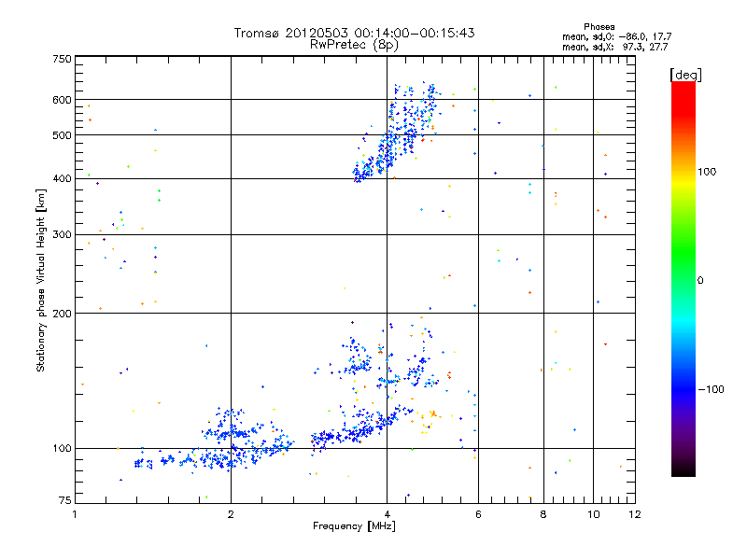Viewport: 747px width, 560px height.
Task: Click the mean, sd,X phase values line
Action: [615, 47]
